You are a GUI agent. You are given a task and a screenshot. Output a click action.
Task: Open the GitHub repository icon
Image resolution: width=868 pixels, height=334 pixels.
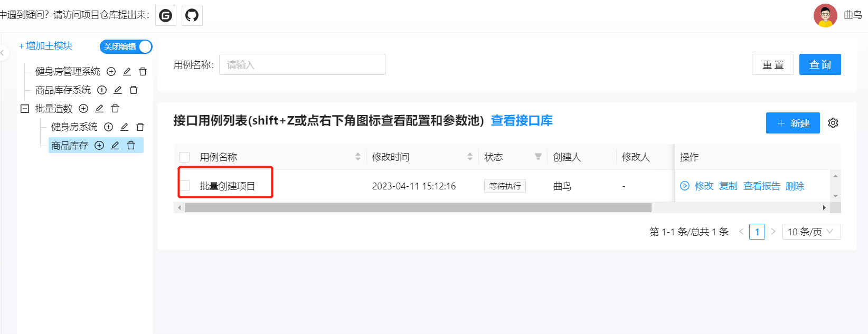pyautogui.click(x=192, y=15)
